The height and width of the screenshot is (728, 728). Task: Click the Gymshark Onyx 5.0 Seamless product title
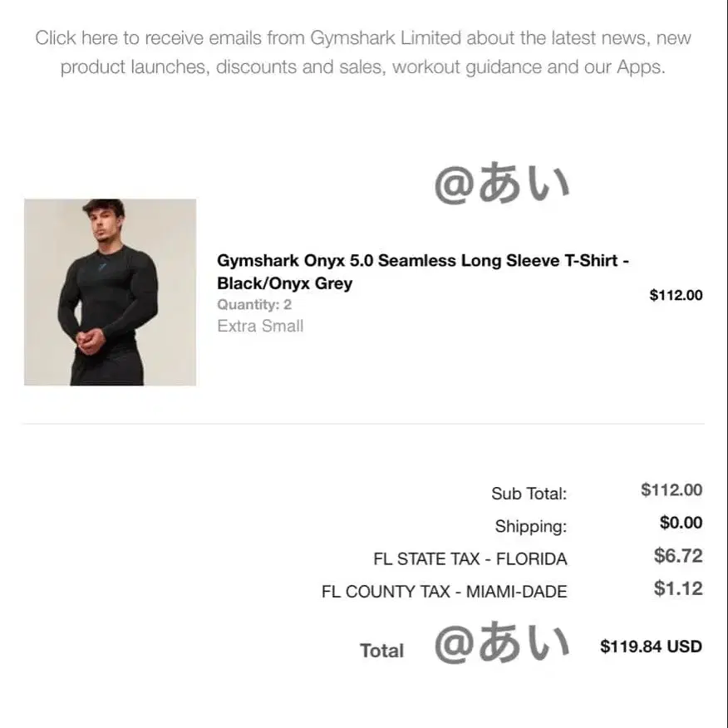[x=422, y=272]
